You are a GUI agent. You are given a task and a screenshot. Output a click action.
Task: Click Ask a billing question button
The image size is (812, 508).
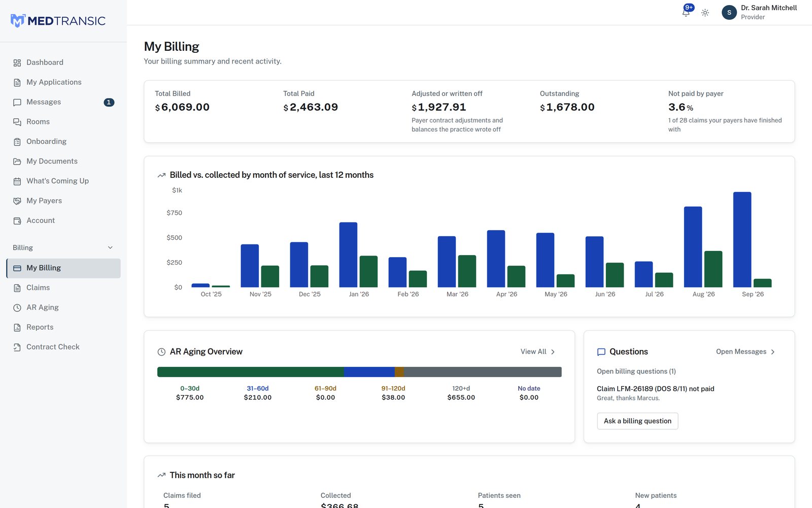coord(637,421)
